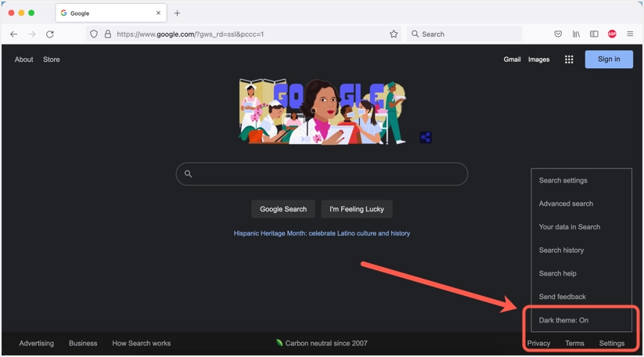The height and width of the screenshot is (357, 644).
Task: Open the Pocket save icon
Action: coord(558,34)
